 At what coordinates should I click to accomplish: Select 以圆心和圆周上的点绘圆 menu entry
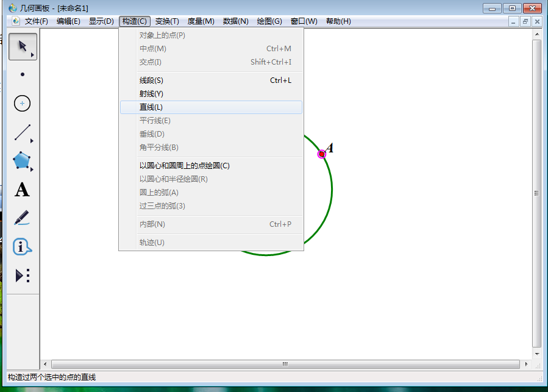(182, 165)
